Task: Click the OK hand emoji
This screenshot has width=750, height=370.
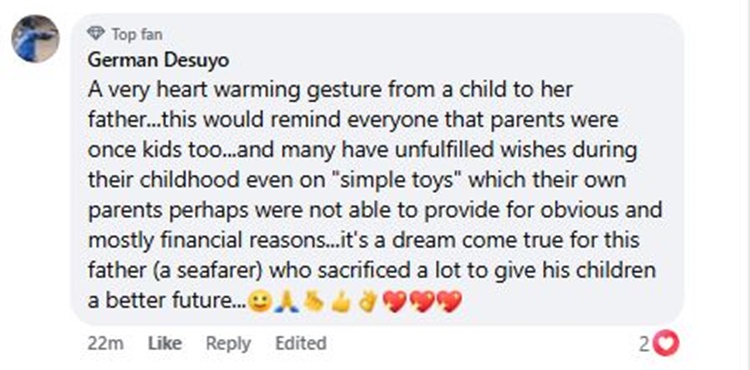Action: click(368, 301)
